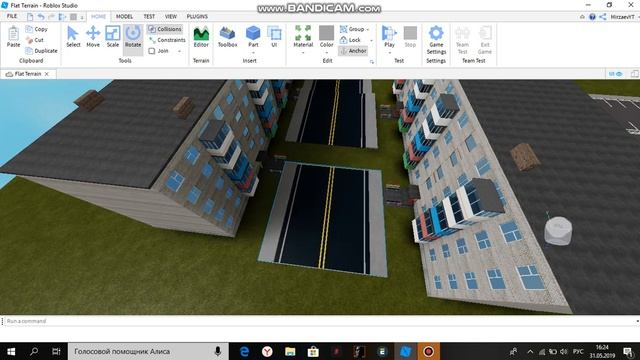640x360 pixels.
Task: Expand the Play mode dropdown arrow
Action: coord(389,53)
